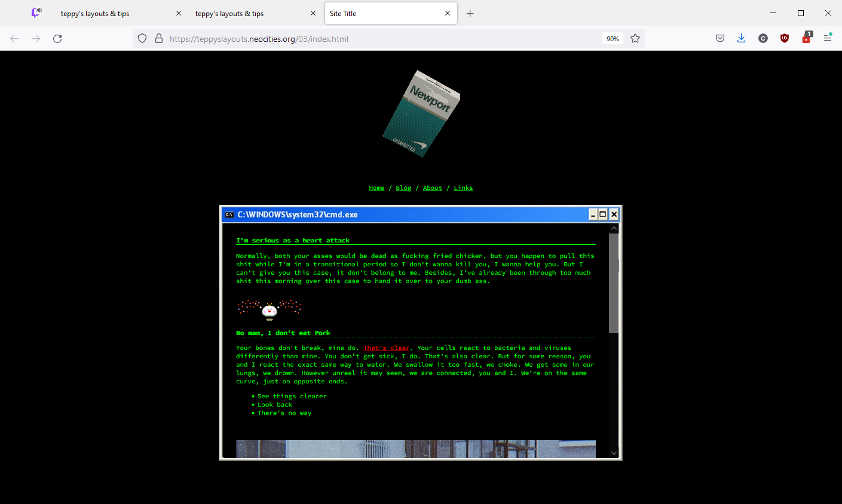
Task: Open the About link
Action: point(433,188)
